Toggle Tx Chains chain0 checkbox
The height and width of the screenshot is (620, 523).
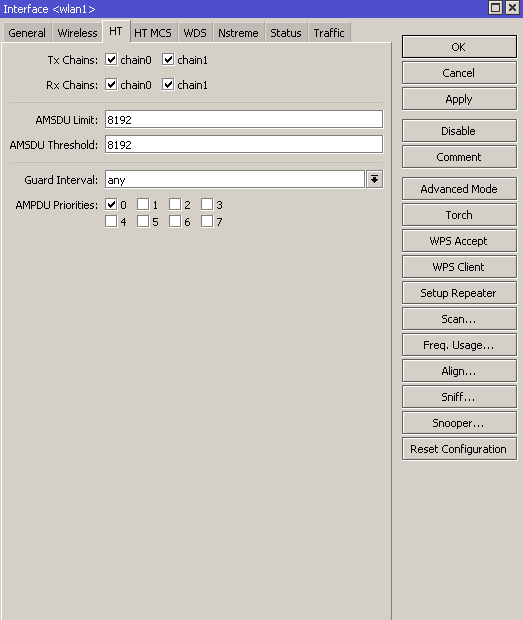point(111,60)
